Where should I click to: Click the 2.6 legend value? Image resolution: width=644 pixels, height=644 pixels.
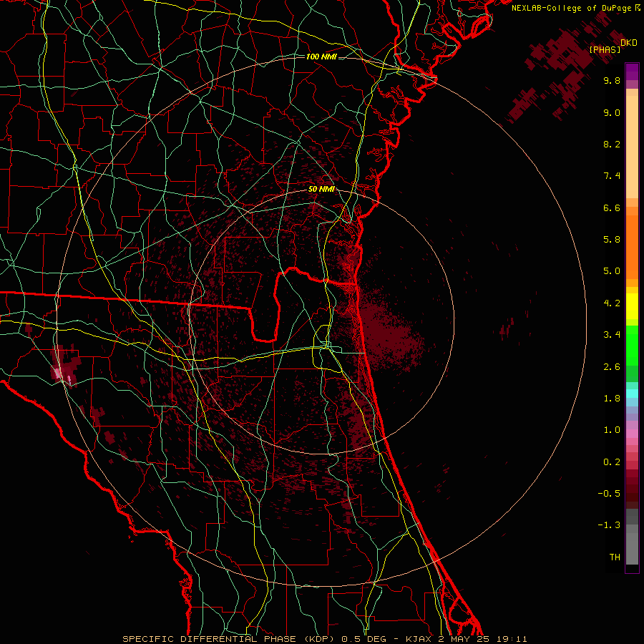pyautogui.click(x=612, y=367)
